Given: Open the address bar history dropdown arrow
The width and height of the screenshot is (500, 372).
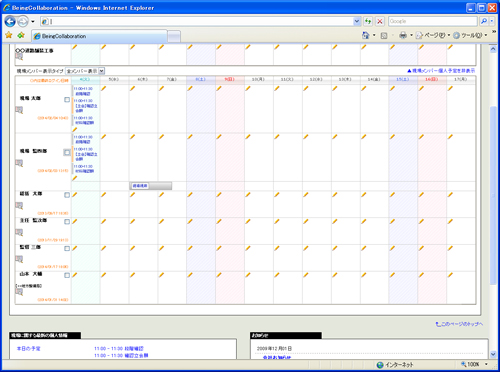Looking at the screenshot, I should tap(357, 21).
